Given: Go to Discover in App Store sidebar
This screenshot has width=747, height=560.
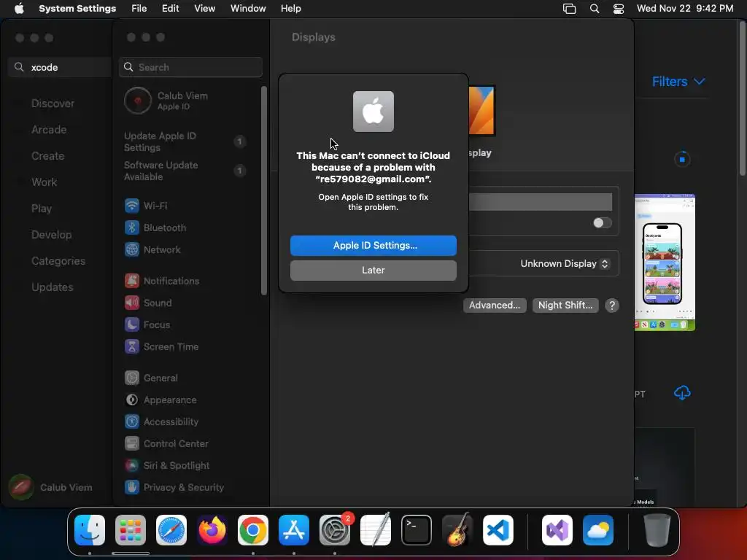Looking at the screenshot, I should [53, 104].
